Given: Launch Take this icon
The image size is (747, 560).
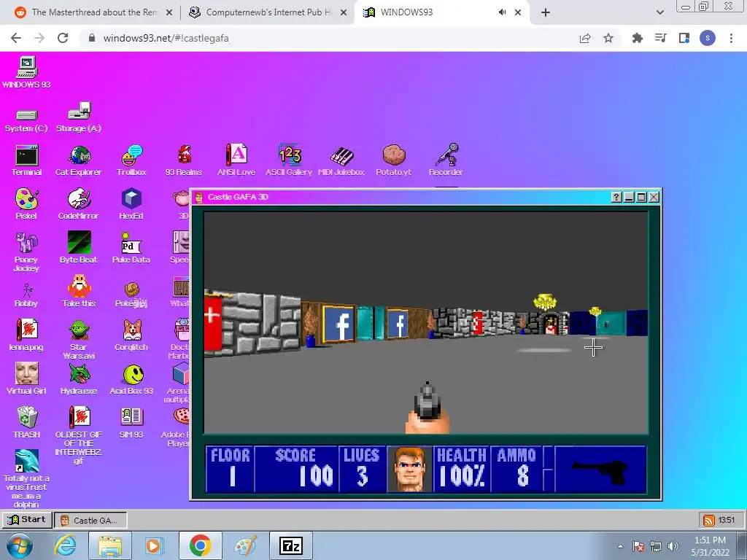Looking at the screenshot, I should click(79, 292).
